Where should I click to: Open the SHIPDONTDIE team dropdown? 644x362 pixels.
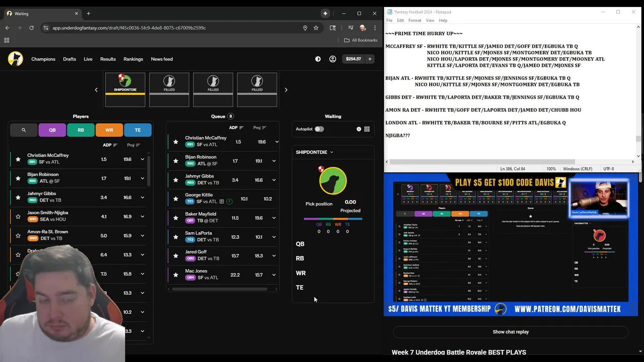(x=314, y=152)
